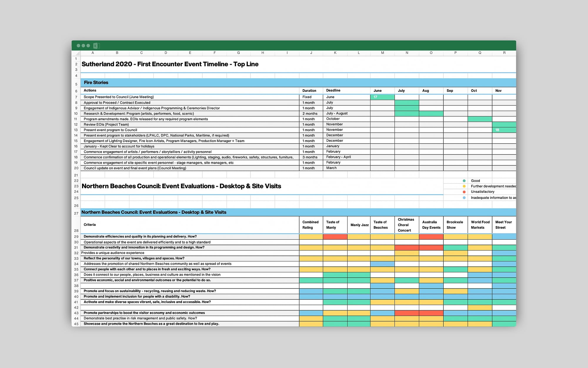Click the June month heading
Screen dimensions: 588x368
point(377,91)
